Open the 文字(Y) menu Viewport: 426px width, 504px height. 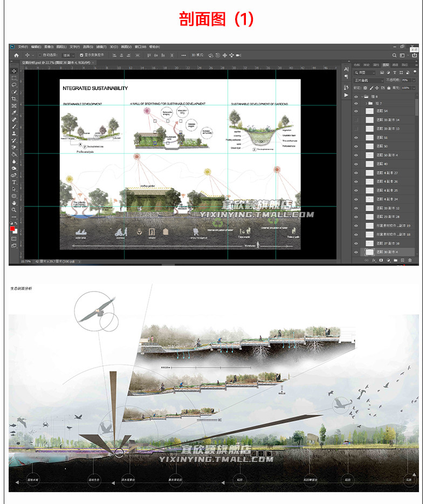tap(74, 47)
